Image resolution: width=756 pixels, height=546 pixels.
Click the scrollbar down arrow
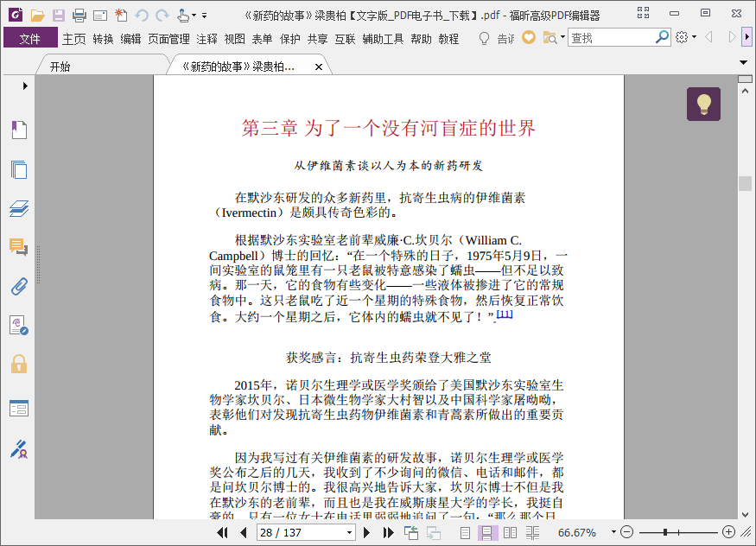tap(745, 514)
